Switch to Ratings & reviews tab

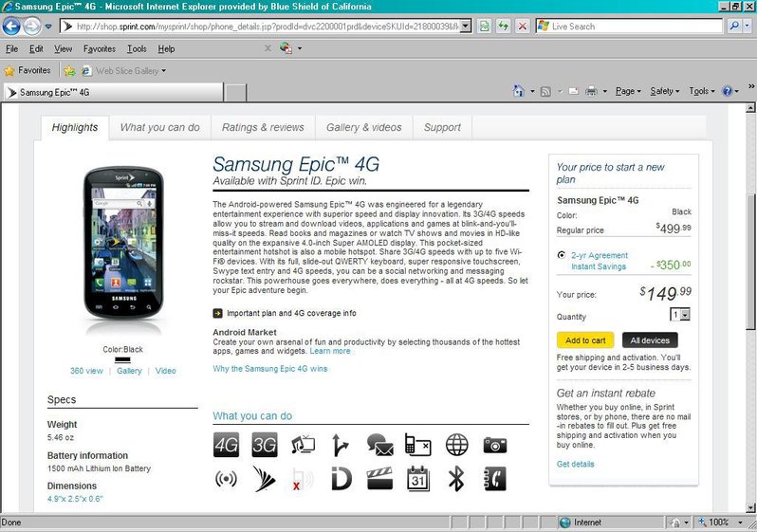263,127
